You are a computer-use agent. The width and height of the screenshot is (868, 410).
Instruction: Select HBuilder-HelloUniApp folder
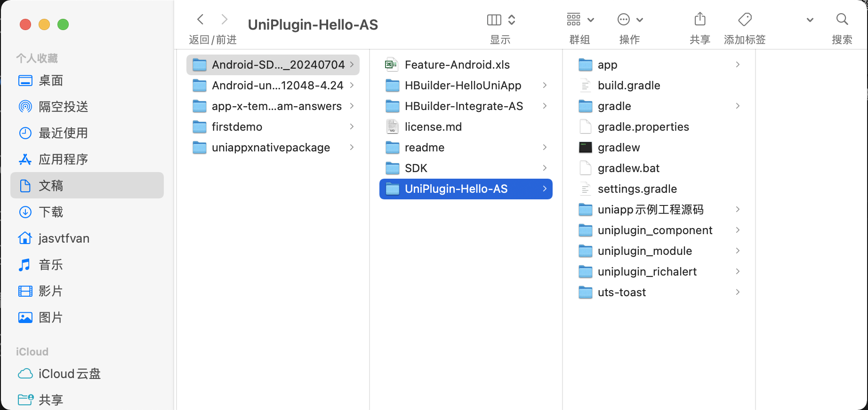point(466,86)
